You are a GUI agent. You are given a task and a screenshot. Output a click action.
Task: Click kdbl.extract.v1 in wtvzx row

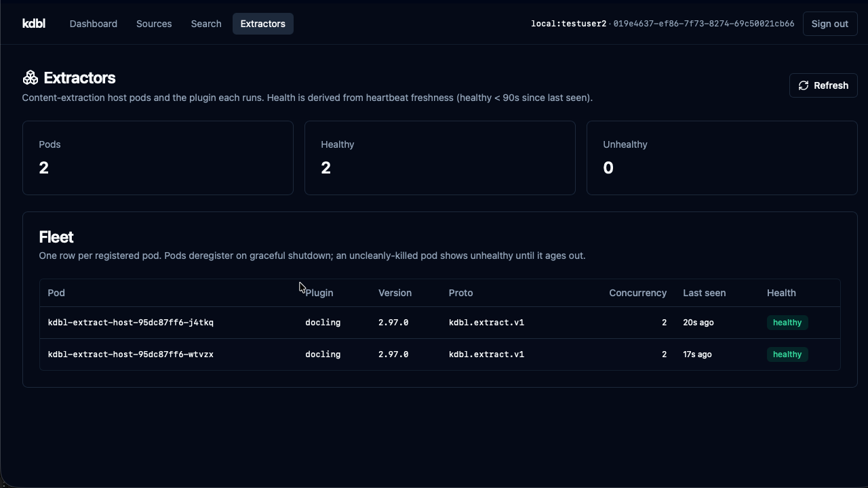point(486,354)
